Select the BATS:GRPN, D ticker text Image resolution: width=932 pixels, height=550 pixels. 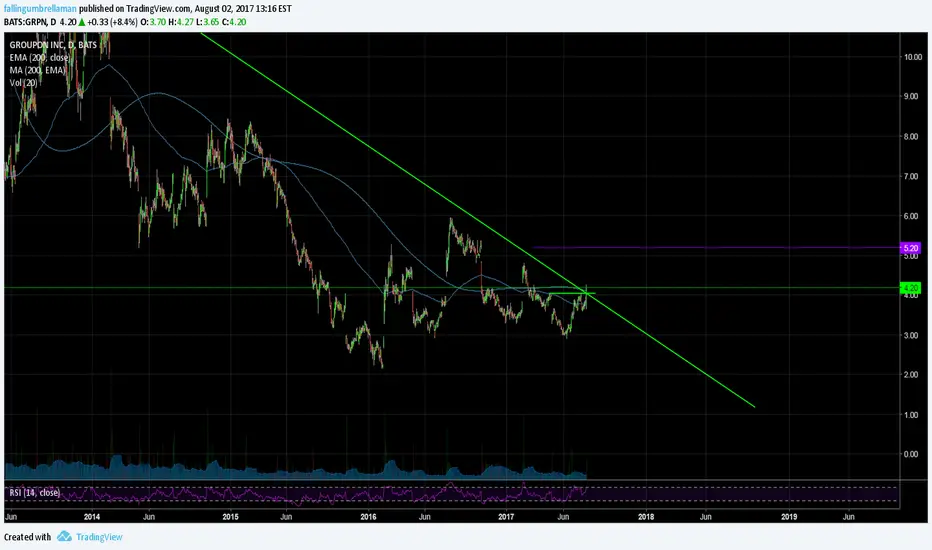30,22
